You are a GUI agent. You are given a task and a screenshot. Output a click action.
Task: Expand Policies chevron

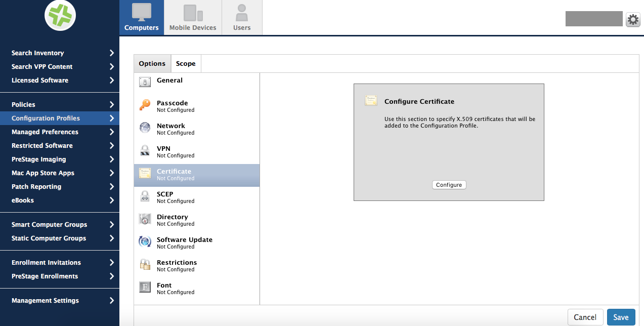tap(112, 104)
